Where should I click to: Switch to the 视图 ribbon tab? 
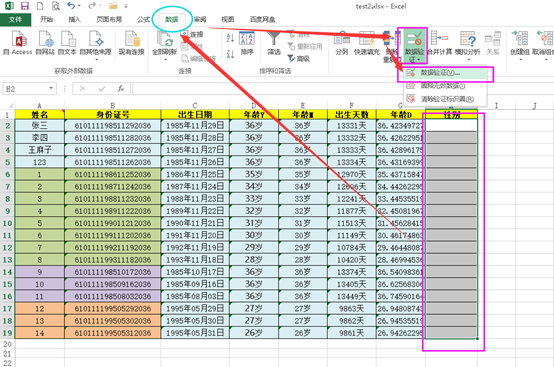click(228, 19)
